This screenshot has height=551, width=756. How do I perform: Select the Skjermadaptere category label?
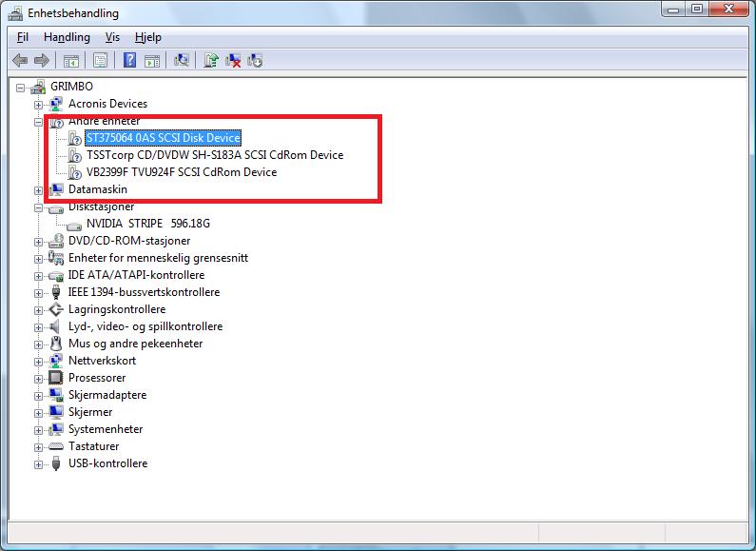pos(107,395)
